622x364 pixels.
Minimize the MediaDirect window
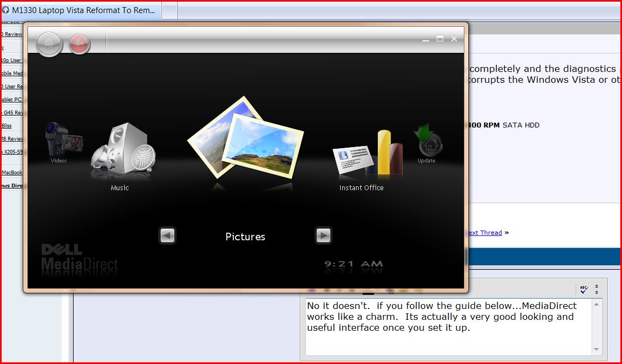[426, 39]
